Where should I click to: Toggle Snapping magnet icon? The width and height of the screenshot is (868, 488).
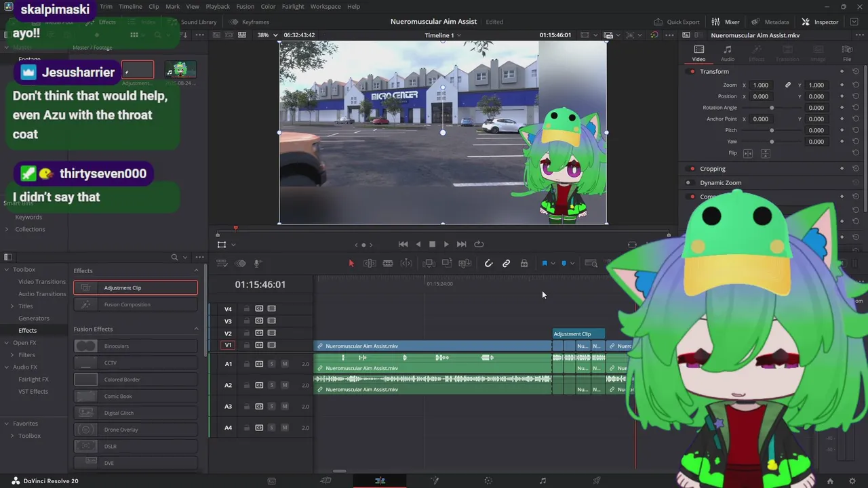pyautogui.click(x=488, y=263)
